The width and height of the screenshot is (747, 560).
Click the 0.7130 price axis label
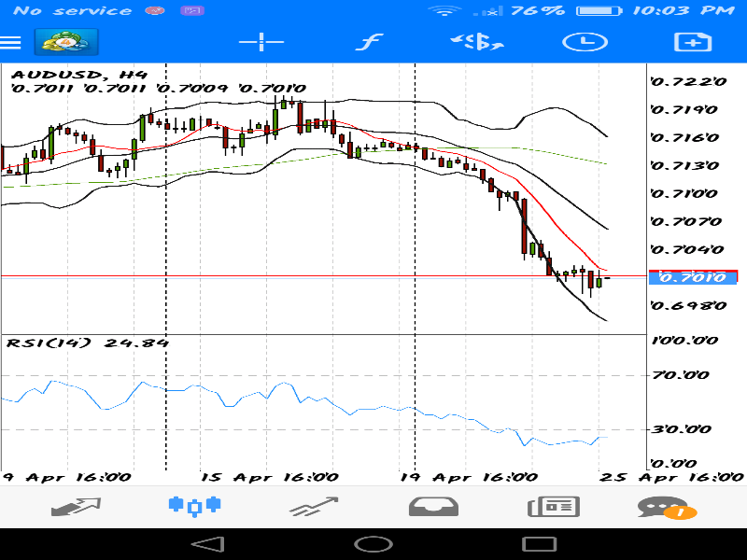click(685, 166)
